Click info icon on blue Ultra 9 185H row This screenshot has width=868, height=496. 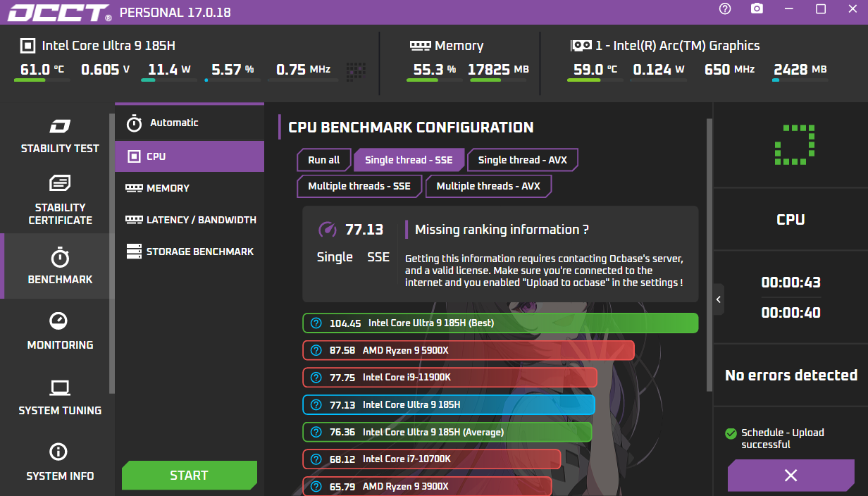tap(316, 404)
